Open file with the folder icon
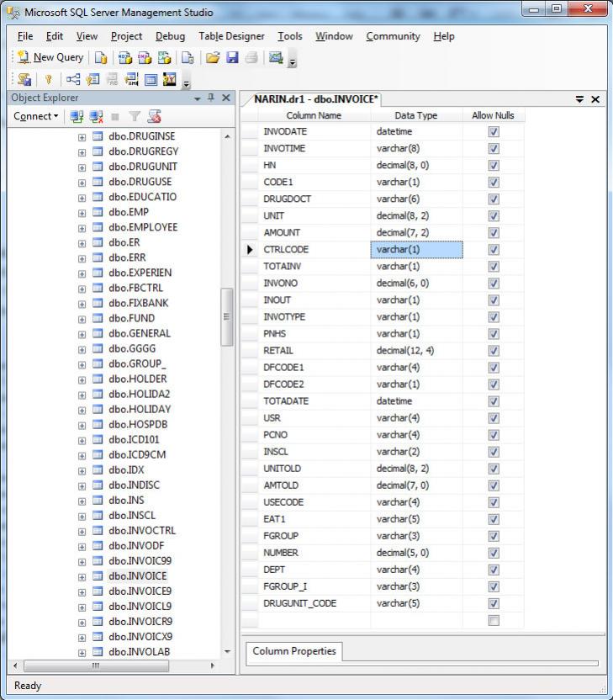Viewport: 613px width, 700px height. [x=213, y=57]
